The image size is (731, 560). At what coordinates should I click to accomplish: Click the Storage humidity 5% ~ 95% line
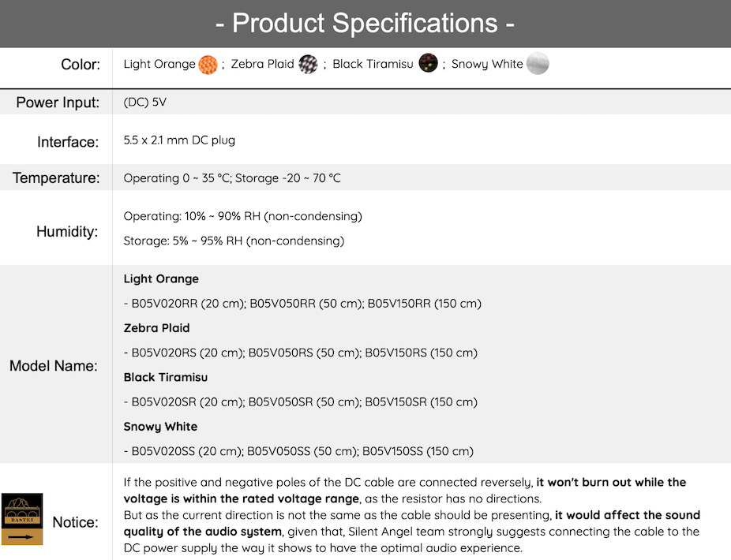coord(234,241)
